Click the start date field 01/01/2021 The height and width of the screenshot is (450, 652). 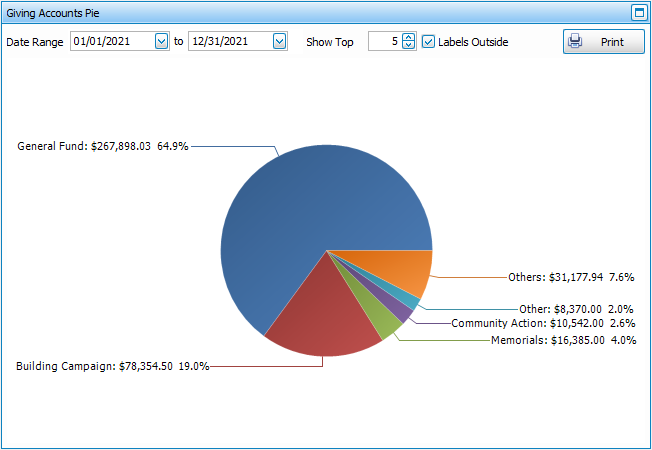(x=111, y=42)
